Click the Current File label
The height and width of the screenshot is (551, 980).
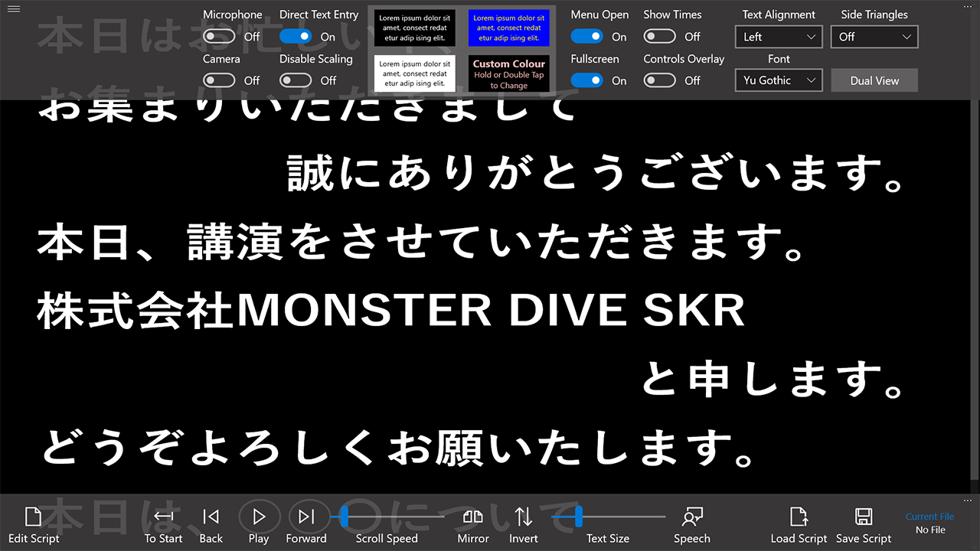coord(930,517)
